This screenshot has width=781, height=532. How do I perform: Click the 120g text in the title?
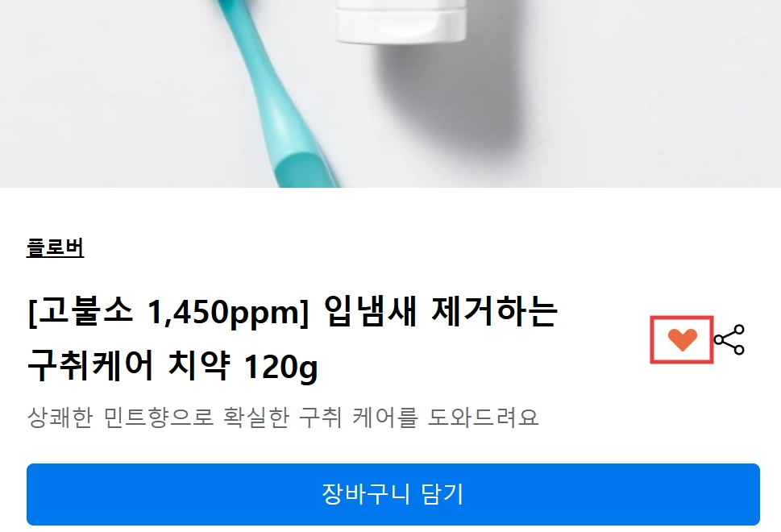(281, 368)
